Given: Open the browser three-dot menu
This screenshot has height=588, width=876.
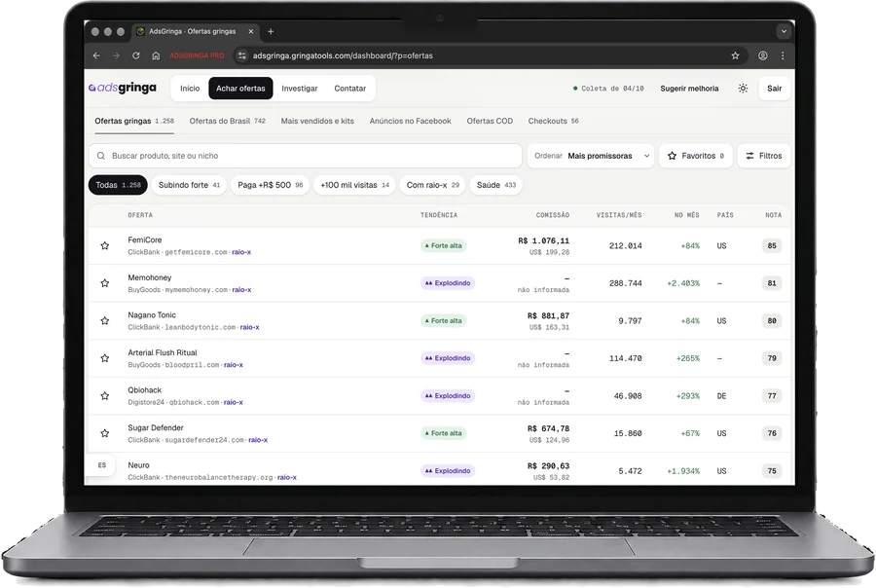Looking at the screenshot, I should pos(783,55).
